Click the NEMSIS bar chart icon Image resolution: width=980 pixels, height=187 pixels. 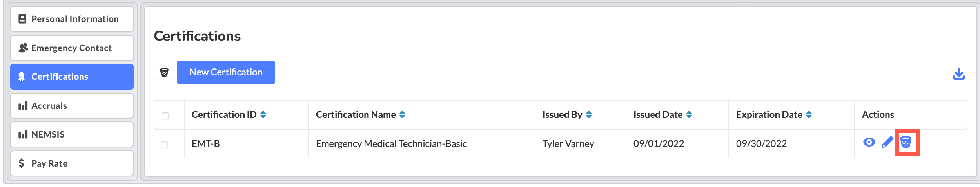[23, 134]
